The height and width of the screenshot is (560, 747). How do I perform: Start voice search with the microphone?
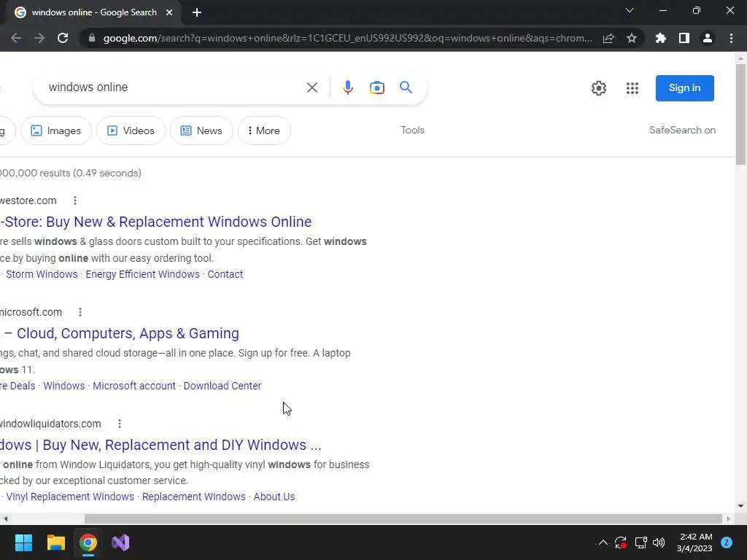point(348,87)
